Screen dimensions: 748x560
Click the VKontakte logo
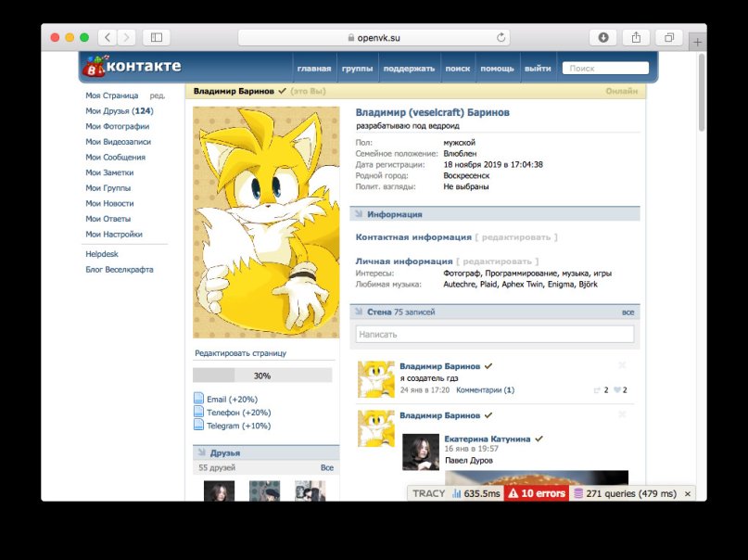click(131, 67)
